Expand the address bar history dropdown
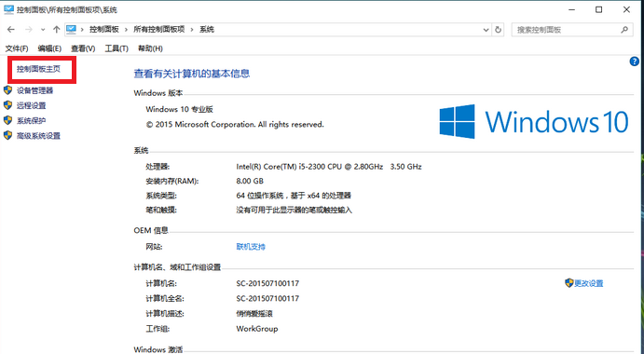 pyautogui.click(x=486, y=30)
